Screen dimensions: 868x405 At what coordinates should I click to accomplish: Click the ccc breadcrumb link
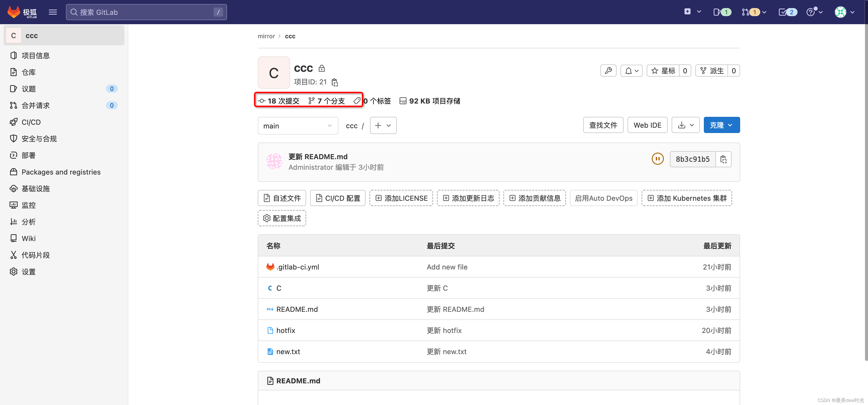[x=290, y=36]
